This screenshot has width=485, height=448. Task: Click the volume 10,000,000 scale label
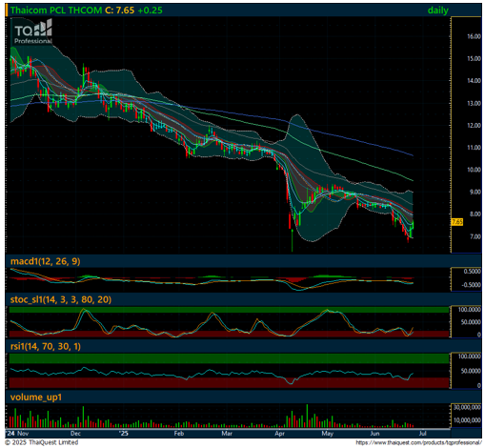[x=467, y=420]
